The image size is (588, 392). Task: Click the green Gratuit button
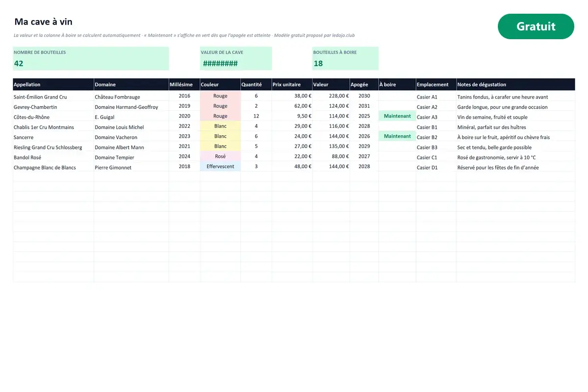[536, 26]
